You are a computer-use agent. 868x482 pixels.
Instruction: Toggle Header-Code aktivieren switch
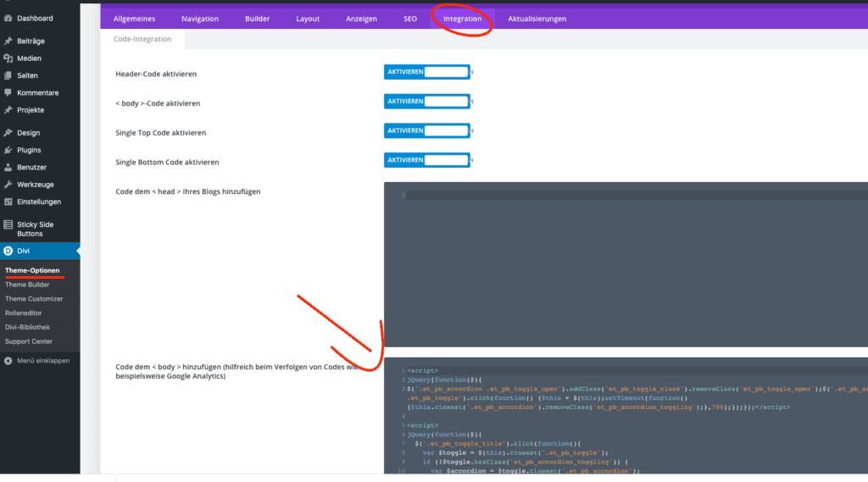pos(426,72)
